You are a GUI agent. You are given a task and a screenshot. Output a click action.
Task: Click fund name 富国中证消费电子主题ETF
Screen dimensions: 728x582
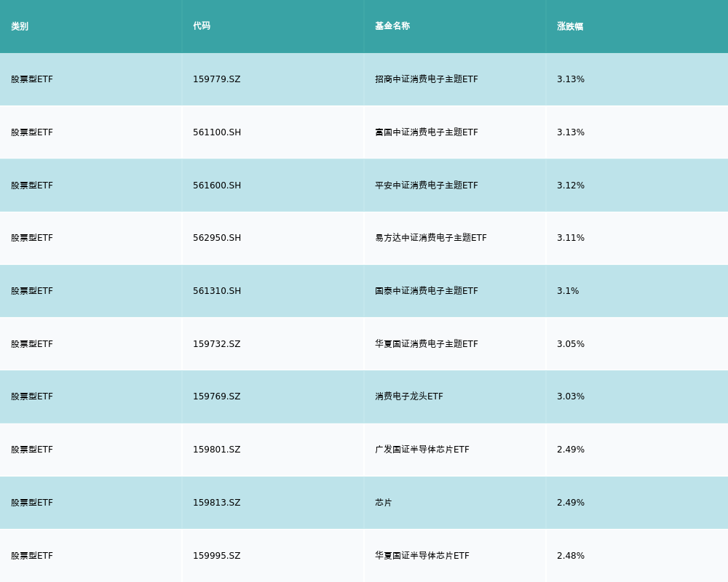426,132
